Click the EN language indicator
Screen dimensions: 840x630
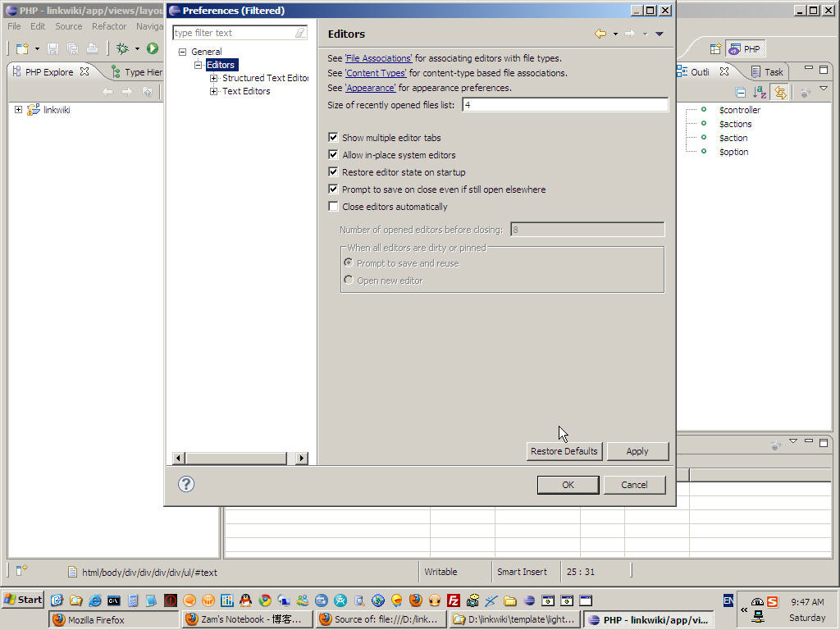[x=728, y=600]
